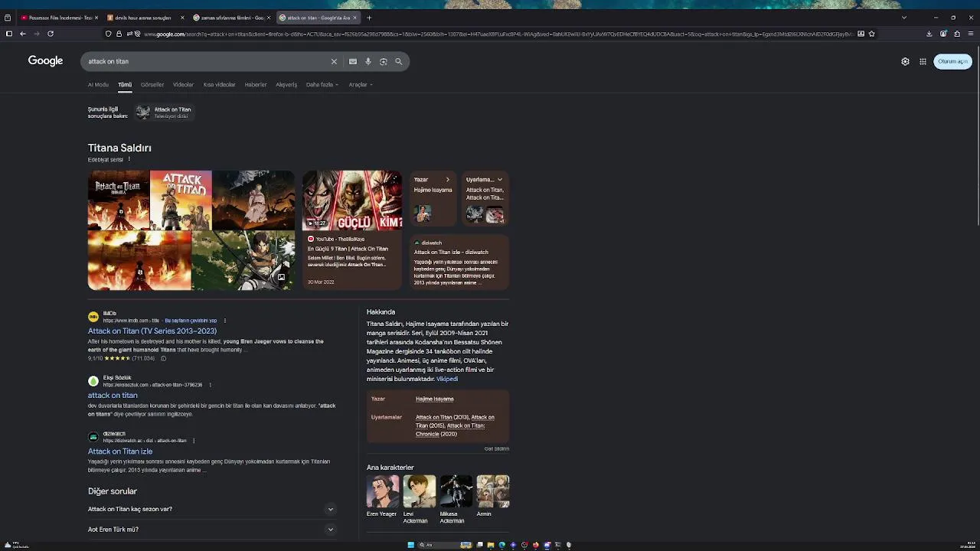This screenshot has height=551, width=980.
Task: Click the Geri bildirim link
Action: pyautogui.click(x=497, y=449)
